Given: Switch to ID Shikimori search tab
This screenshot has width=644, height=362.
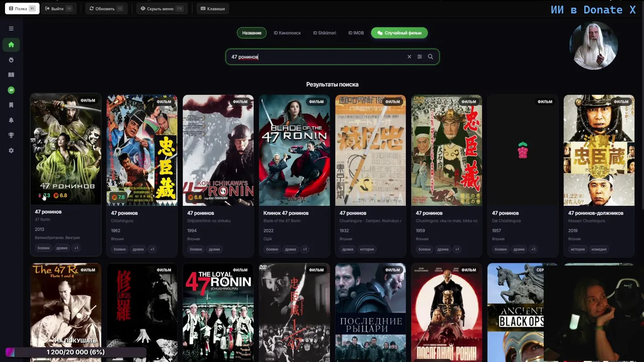Looking at the screenshot, I should tap(325, 33).
